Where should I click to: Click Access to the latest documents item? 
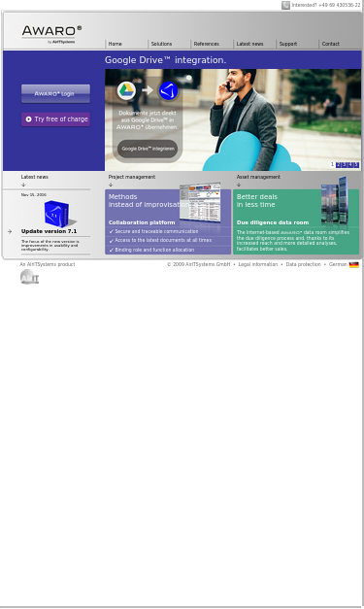(163, 241)
